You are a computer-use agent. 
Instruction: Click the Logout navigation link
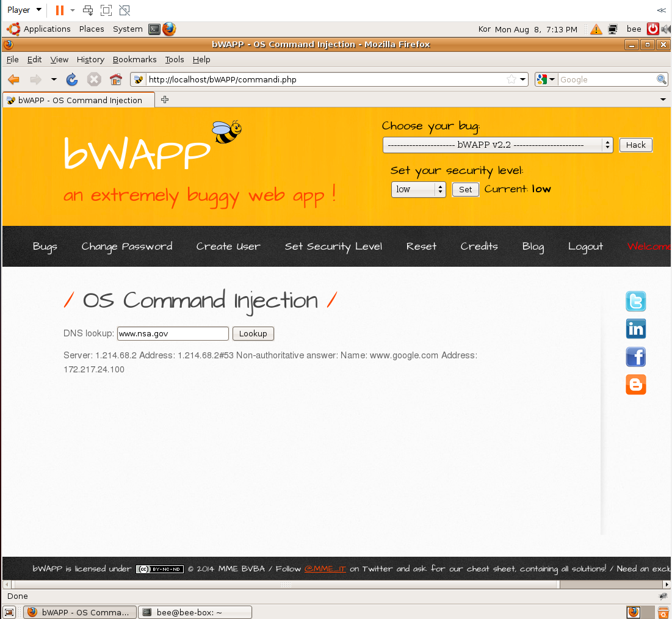(x=585, y=247)
